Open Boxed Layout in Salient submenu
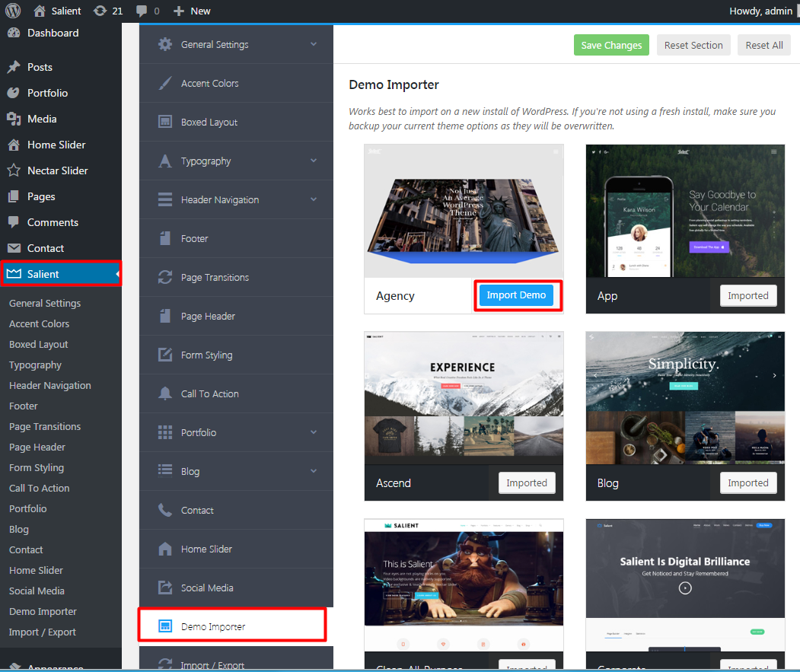This screenshot has height=672, width=800. [x=39, y=345]
